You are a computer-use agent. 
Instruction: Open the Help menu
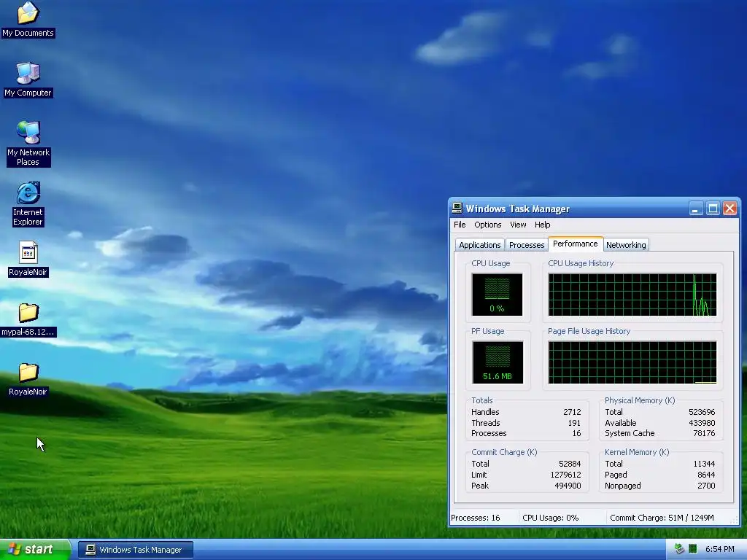tap(542, 225)
